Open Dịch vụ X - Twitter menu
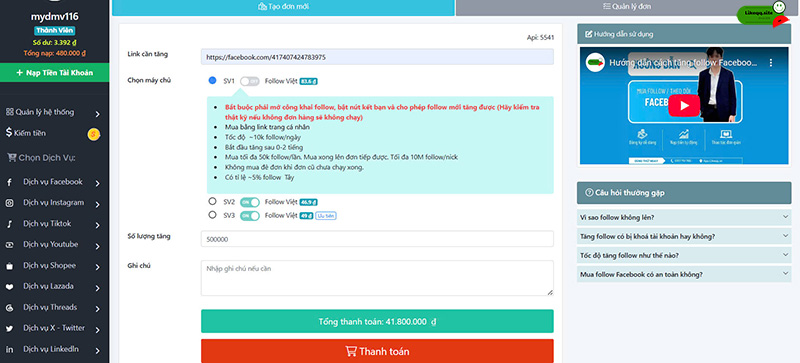The image size is (800, 363). [x=55, y=328]
